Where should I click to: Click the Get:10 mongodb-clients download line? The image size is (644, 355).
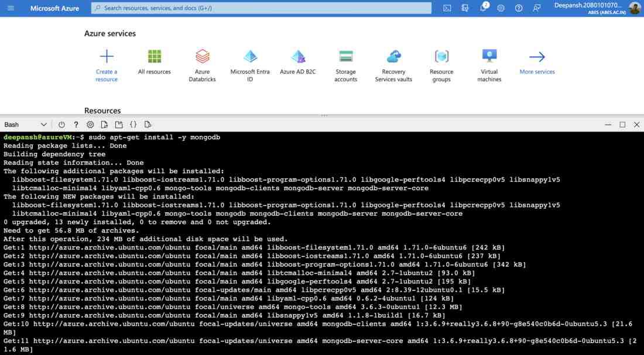pyautogui.click(x=318, y=328)
